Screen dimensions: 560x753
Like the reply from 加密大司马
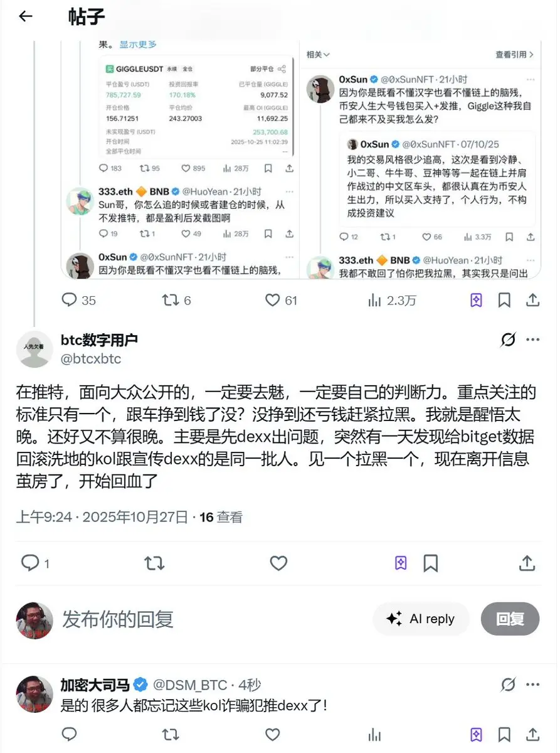point(272,734)
